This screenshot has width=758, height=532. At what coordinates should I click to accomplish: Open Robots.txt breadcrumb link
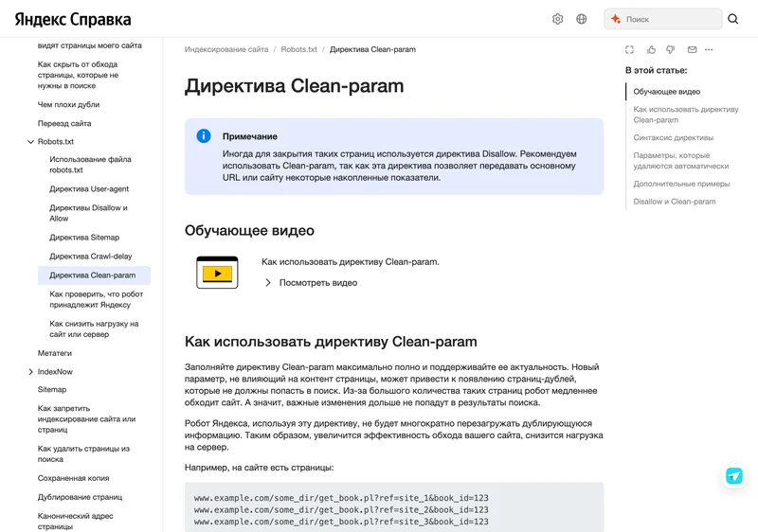298,49
